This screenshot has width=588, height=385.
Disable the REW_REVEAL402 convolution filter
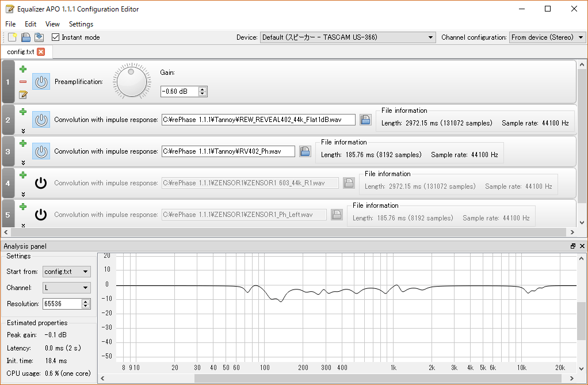(41, 120)
